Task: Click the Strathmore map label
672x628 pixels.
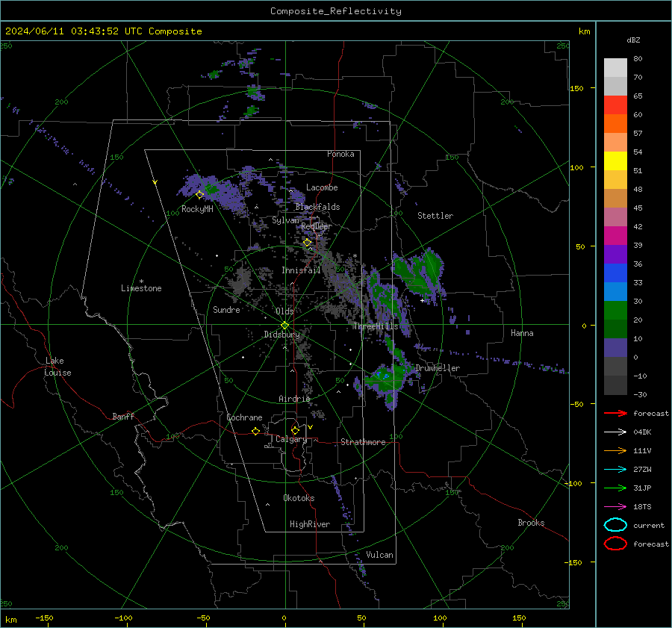Action: (x=363, y=442)
